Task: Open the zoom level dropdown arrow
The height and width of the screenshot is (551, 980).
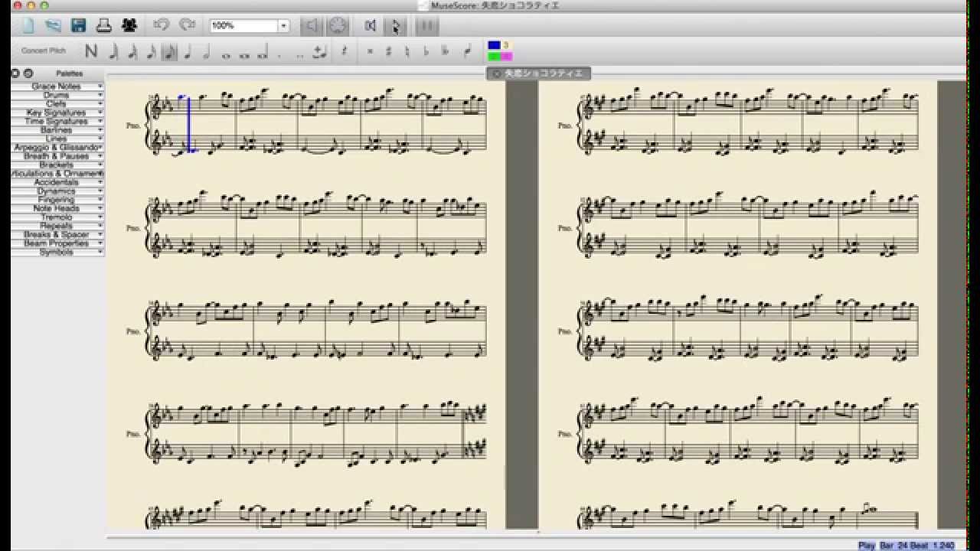Action: pyautogui.click(x=283, y=26)
